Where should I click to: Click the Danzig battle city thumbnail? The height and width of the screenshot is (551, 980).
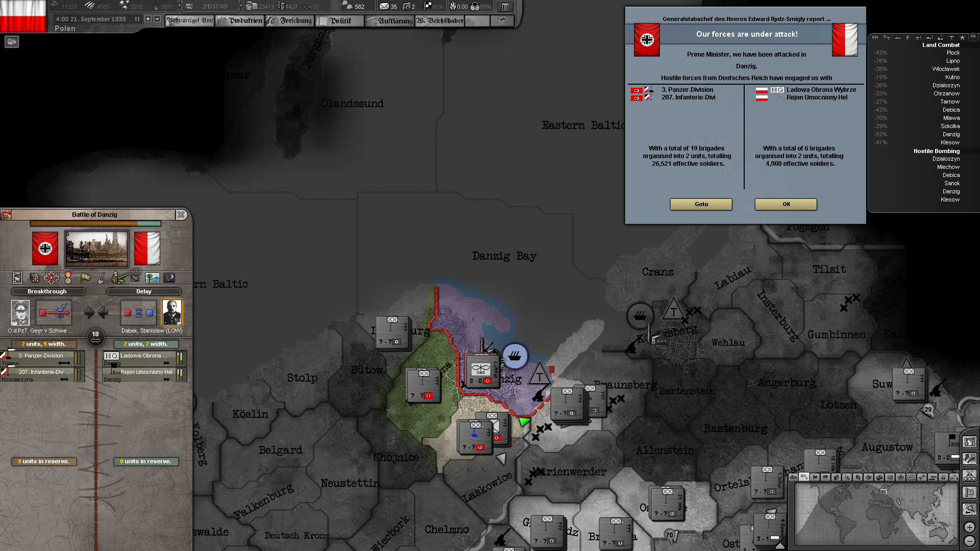pyautogui.click(x=96, y=248)
